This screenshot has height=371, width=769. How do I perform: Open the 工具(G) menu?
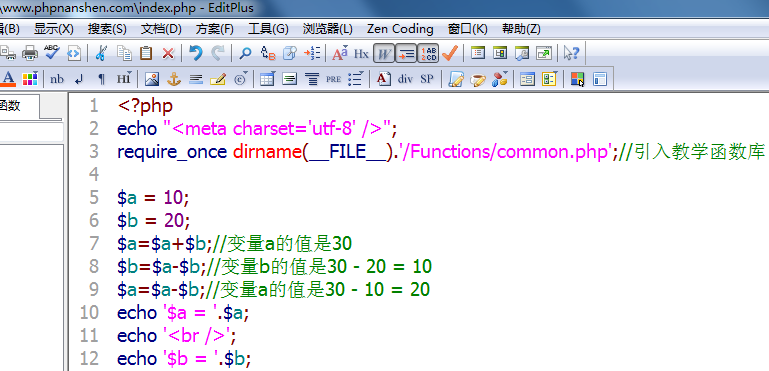pos(268,29)
